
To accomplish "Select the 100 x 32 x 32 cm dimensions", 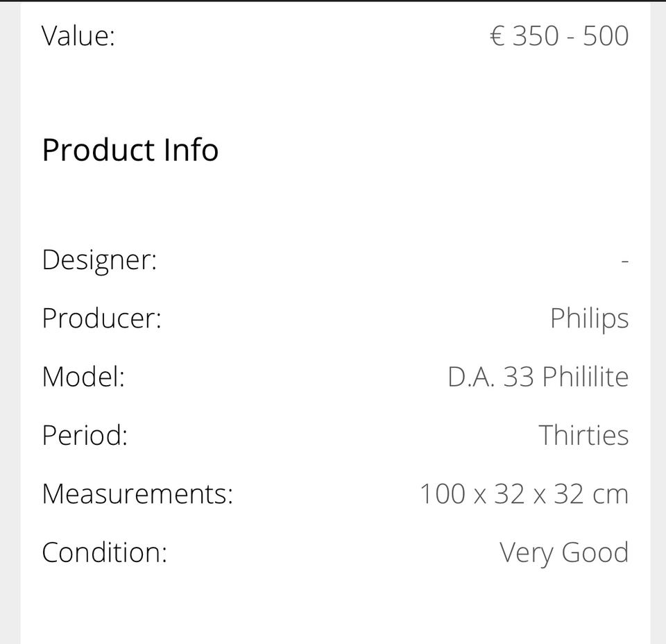I will (x=524, y=494).
